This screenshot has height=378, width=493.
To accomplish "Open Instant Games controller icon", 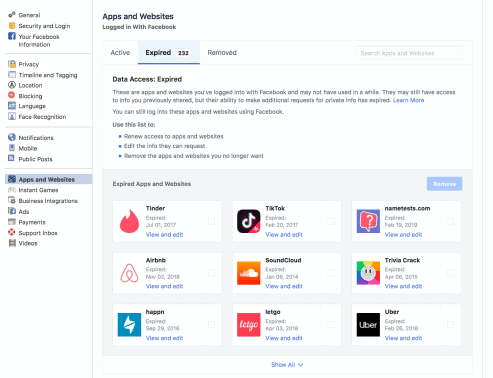I will (x=12, y=190).
